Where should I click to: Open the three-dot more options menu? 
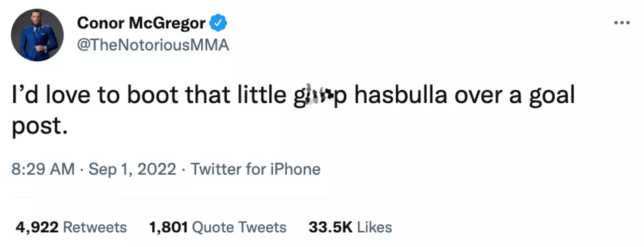click(622, 23)
